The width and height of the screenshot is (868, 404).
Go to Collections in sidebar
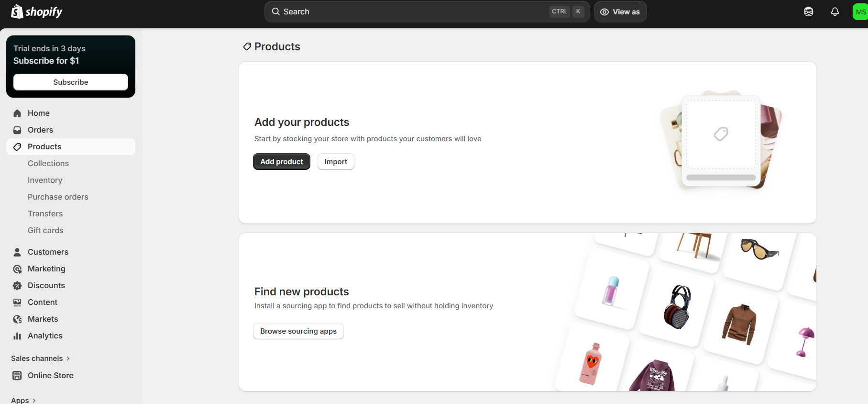point(48,164)
